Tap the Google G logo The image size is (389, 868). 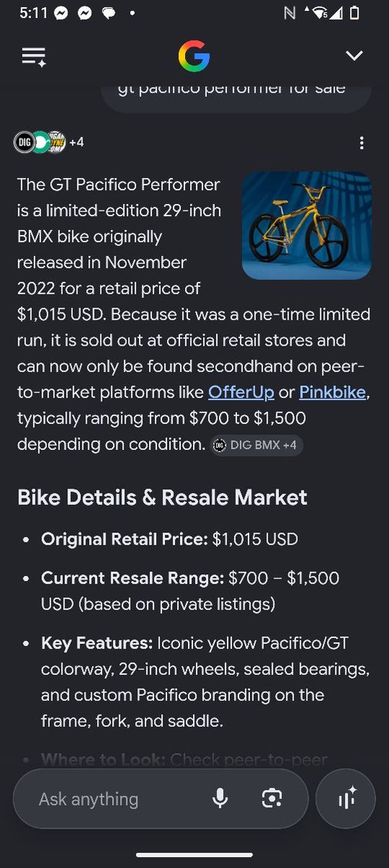(x=194, y=56)
